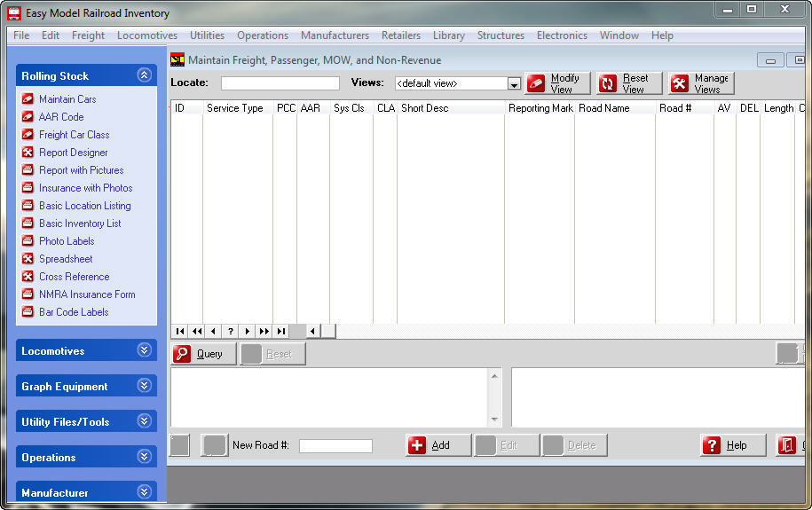Open Cross Reference tool
812x510 pixels.
(x=74, y=277)
